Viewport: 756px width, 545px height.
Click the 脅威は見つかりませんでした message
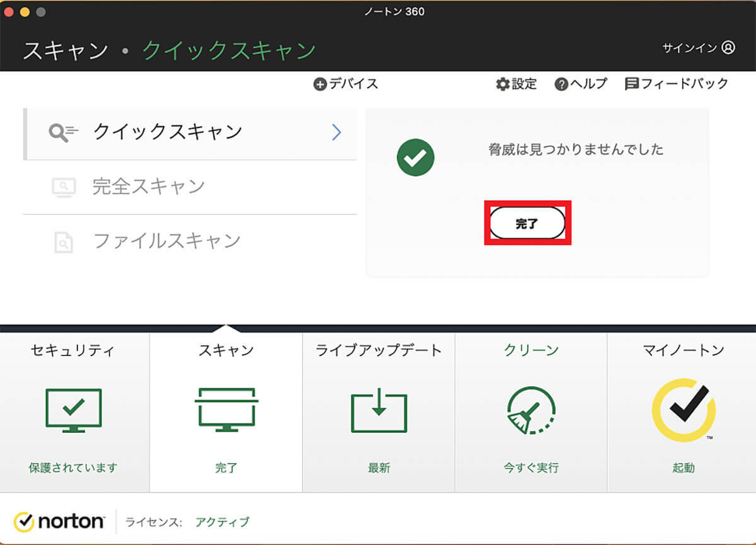click(x=576, y=150)
